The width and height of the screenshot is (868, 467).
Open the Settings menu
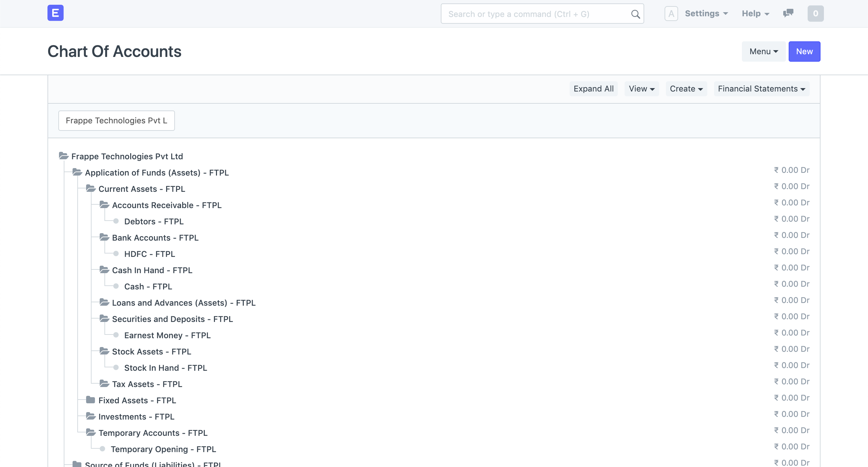[x=706, y=14]
